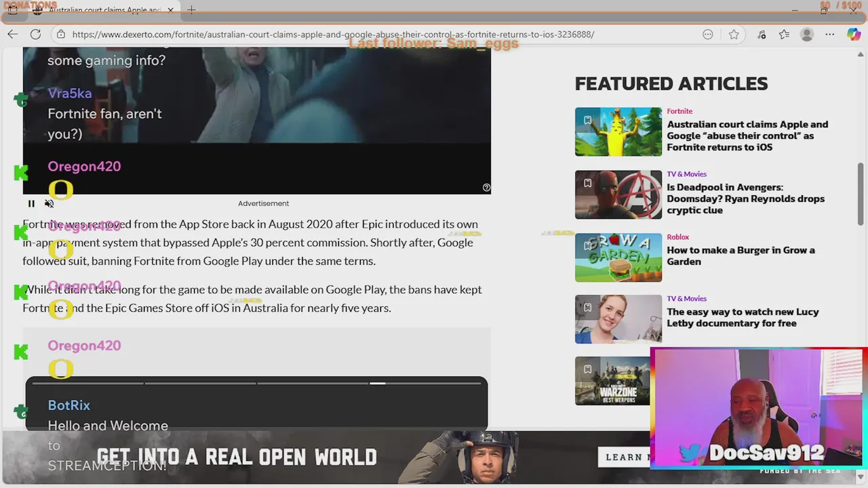The width and height of the screenshot is (868, 488).
Task: Open the tab actions menu icon
Action: [13, 10]
